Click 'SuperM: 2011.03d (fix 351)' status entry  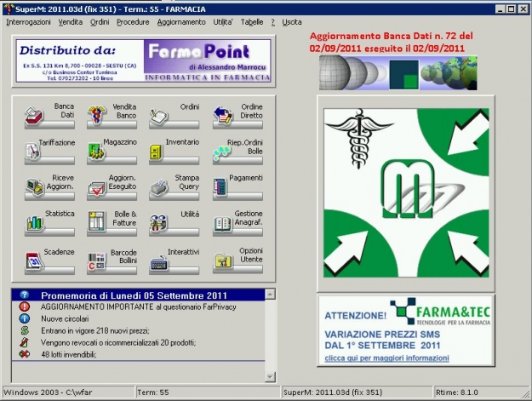(x=357, y=392)
